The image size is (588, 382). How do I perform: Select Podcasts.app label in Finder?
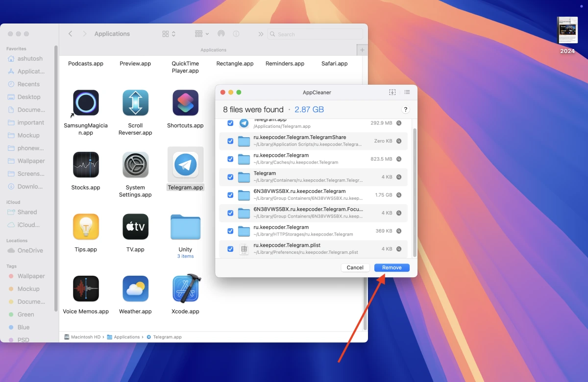coord(86,64)
